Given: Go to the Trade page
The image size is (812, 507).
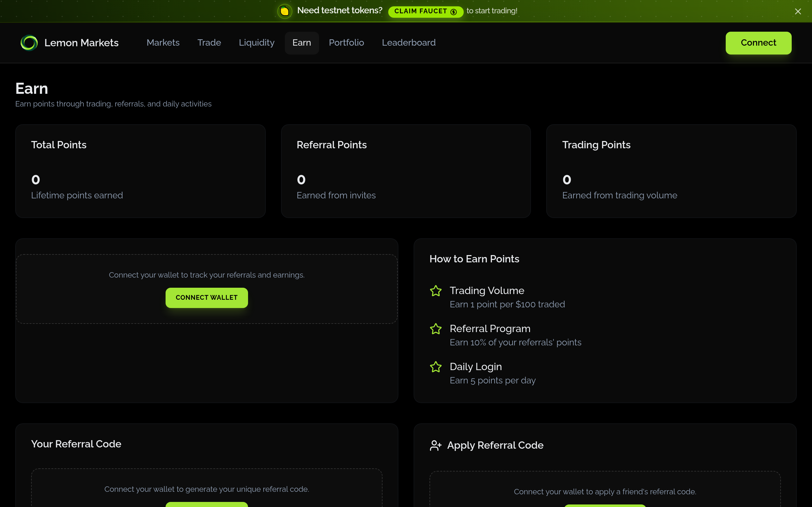Looking at the screenshot, I should [x=209, y=42].
